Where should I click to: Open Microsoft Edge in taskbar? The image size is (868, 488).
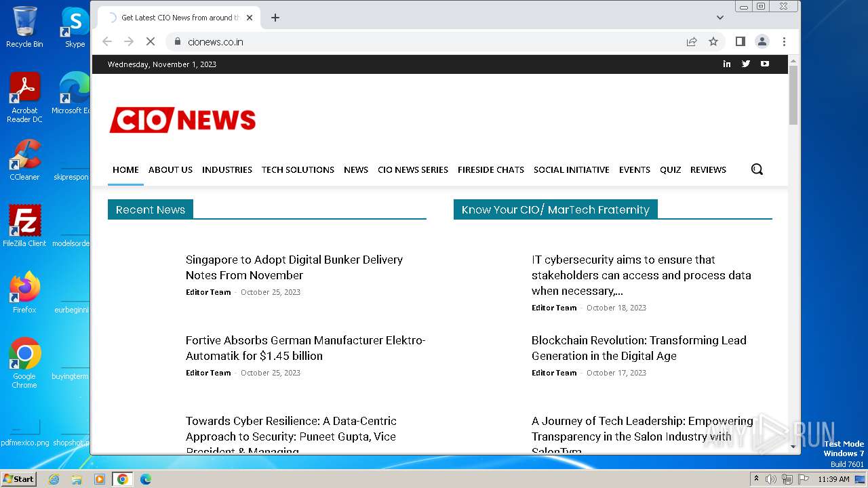pos(145,479)
